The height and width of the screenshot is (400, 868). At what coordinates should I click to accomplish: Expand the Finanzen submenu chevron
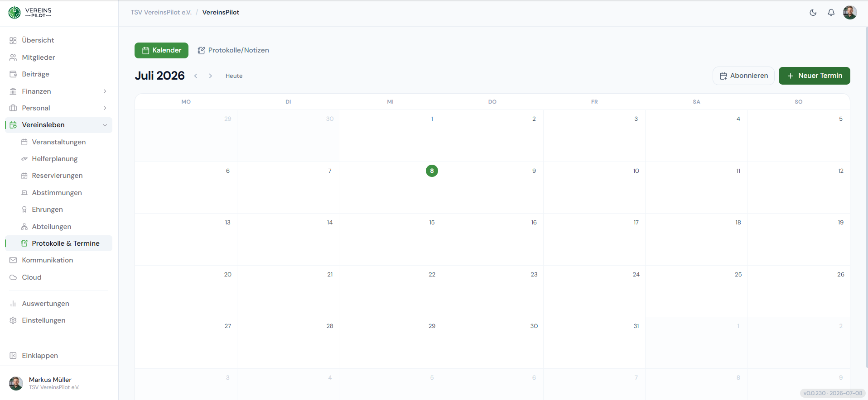coord(105,91)
